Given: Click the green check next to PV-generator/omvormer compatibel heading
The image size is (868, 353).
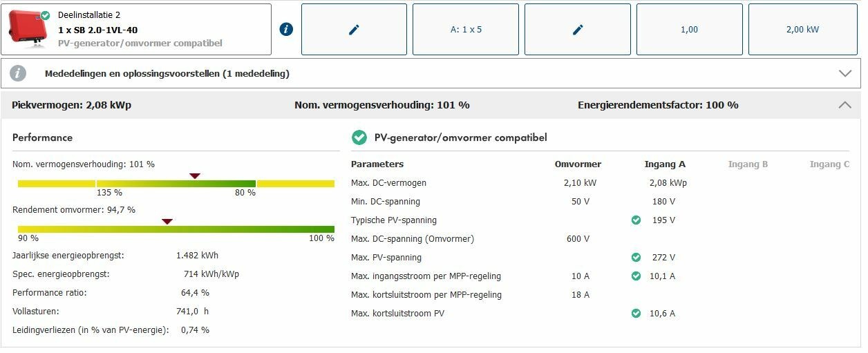Looking at the screenshot, I should pos(359,137).
